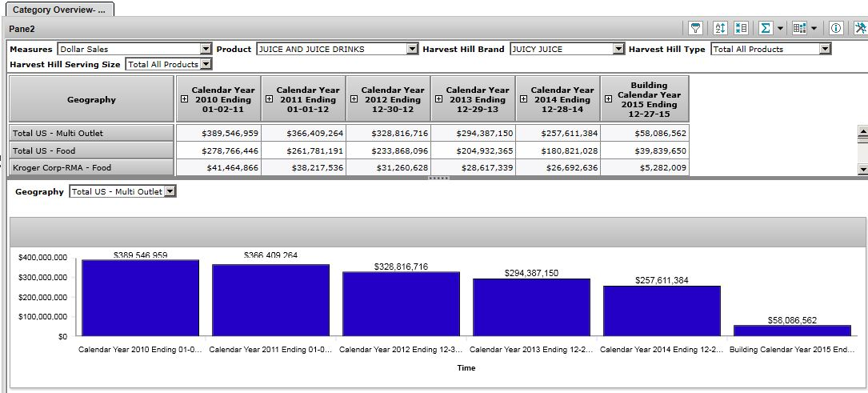This screenshot has width=868, height=393.
Task: Click the Kroger Corp-RMA - Food row header
Action: (x=91, y=167)
